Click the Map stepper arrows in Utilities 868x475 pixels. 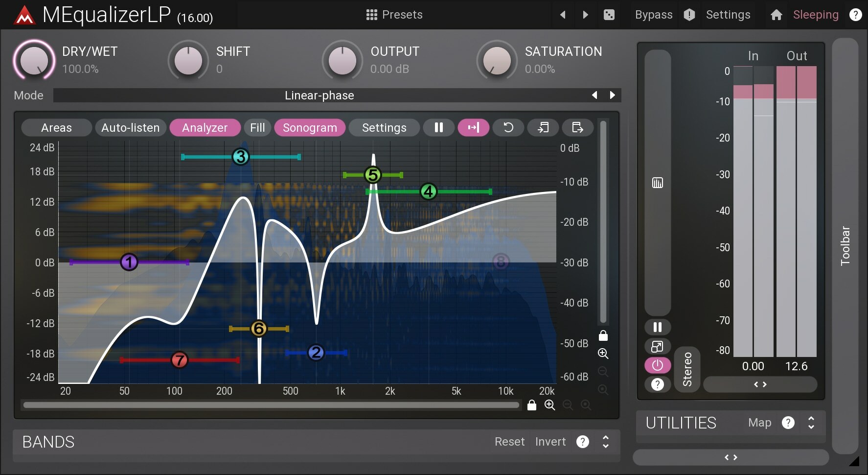(810, 423)
